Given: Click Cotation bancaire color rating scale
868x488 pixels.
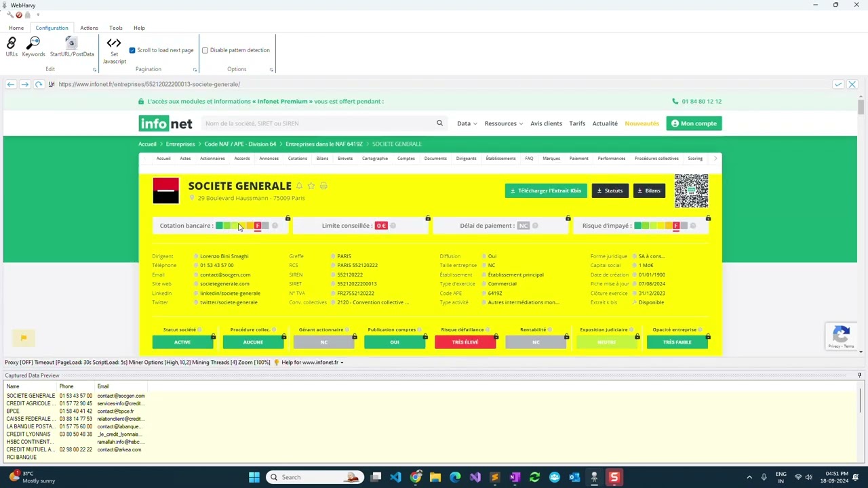Looking at the screenshot, I should [x=242, y=226].
